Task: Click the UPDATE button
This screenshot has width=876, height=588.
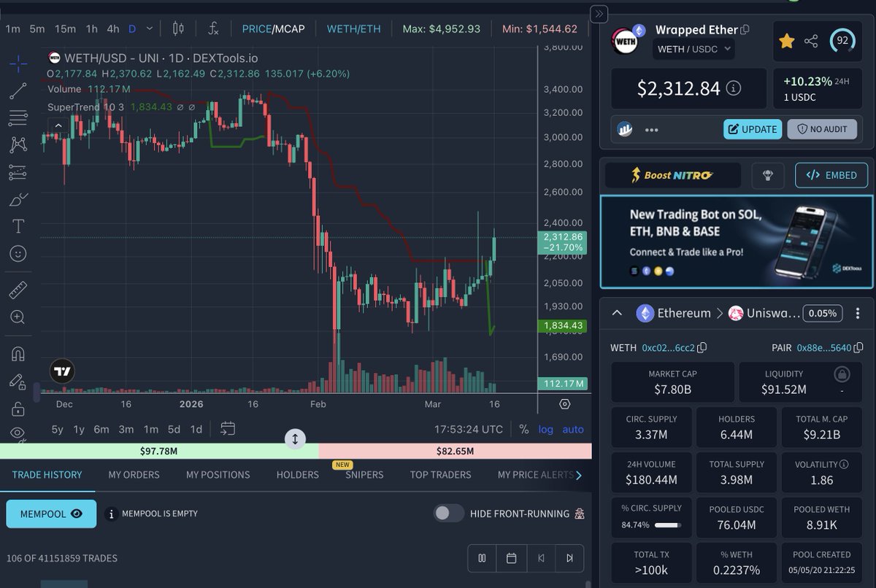Action: 753,129
